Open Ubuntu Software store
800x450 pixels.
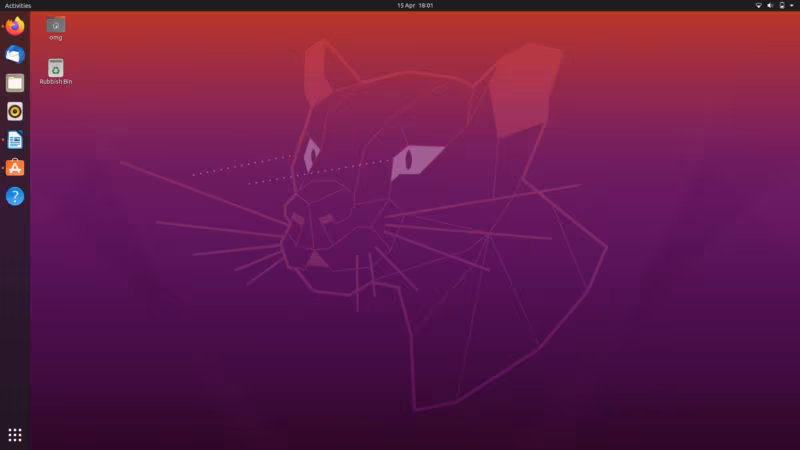click(15, 168)
